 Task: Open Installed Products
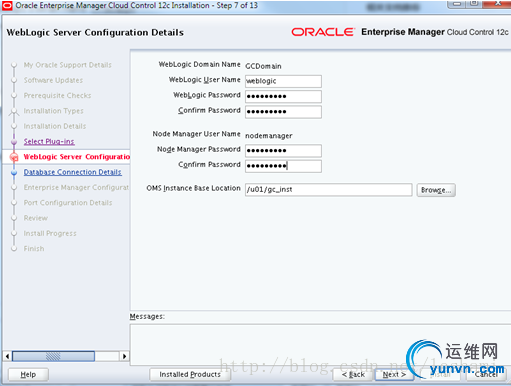[190, 375]
